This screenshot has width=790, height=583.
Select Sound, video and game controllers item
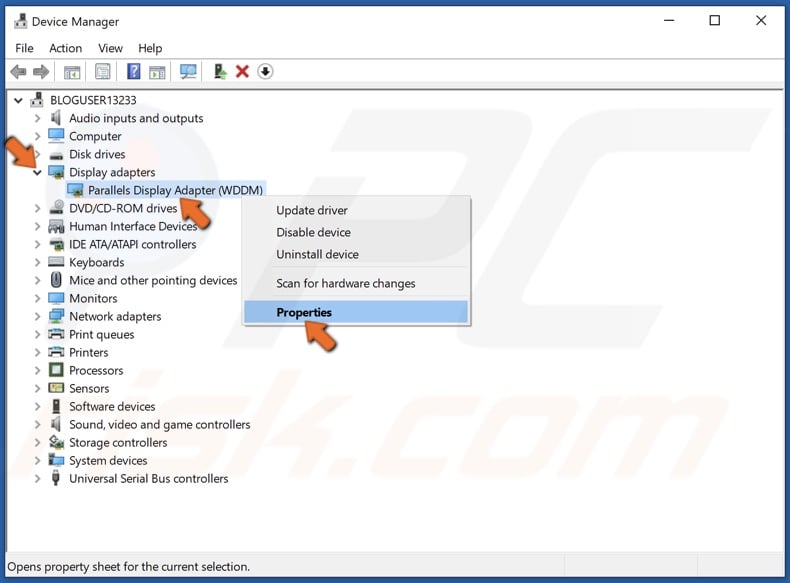[x=160, y=425]
